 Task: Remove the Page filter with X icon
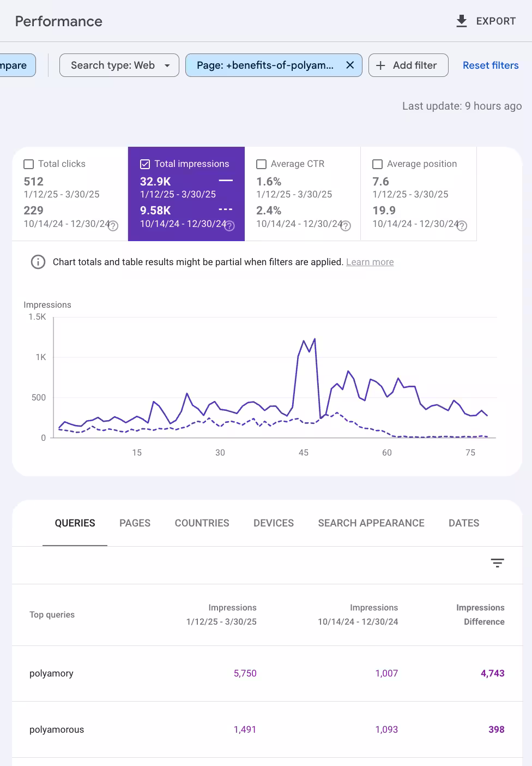click(x=350, y=65)
